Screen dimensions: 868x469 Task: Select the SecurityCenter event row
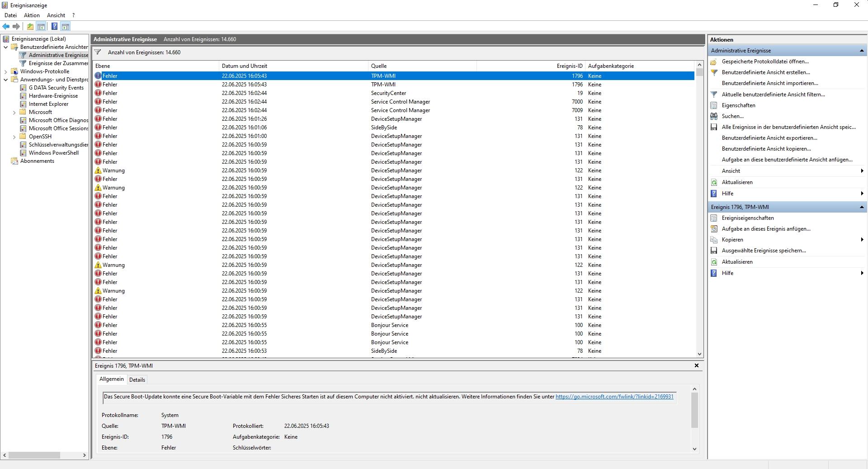[394, 93]
